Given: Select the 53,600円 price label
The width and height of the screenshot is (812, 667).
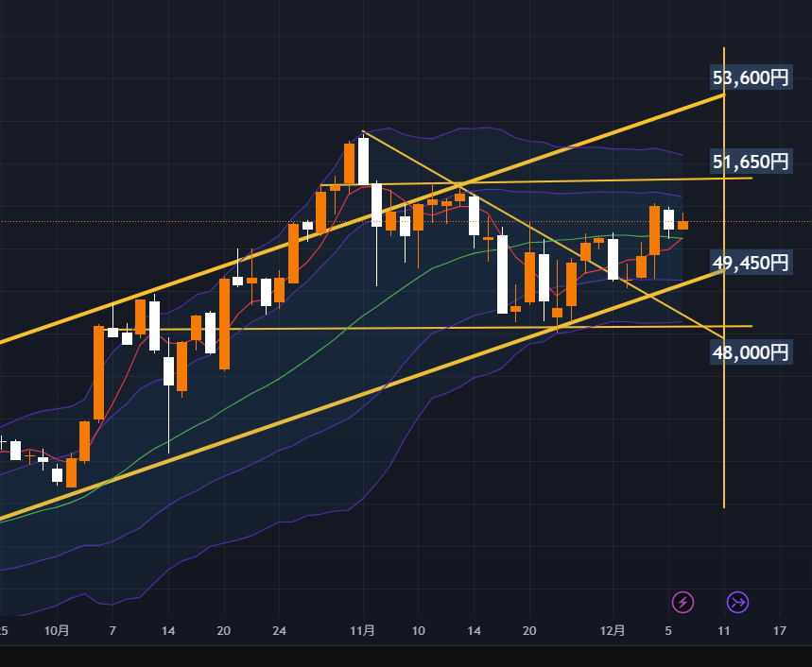Looking at the screenshot, I should point(751,77).
